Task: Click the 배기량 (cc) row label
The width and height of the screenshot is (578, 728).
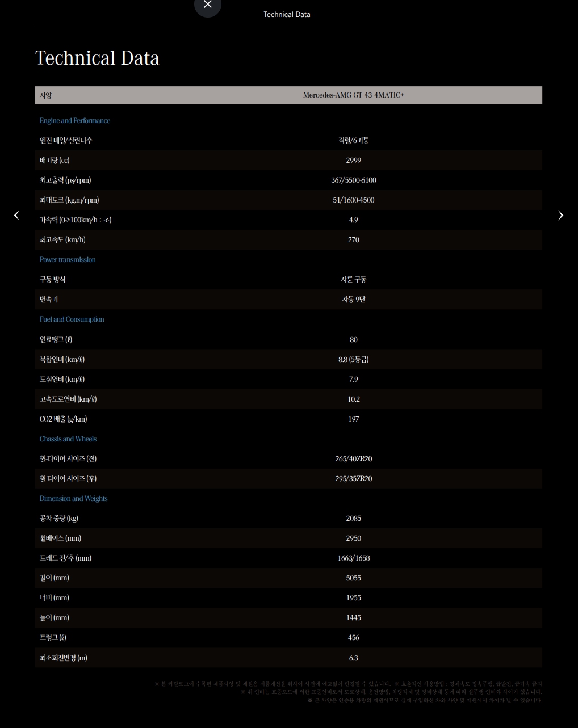Action: tap(55, 161)
